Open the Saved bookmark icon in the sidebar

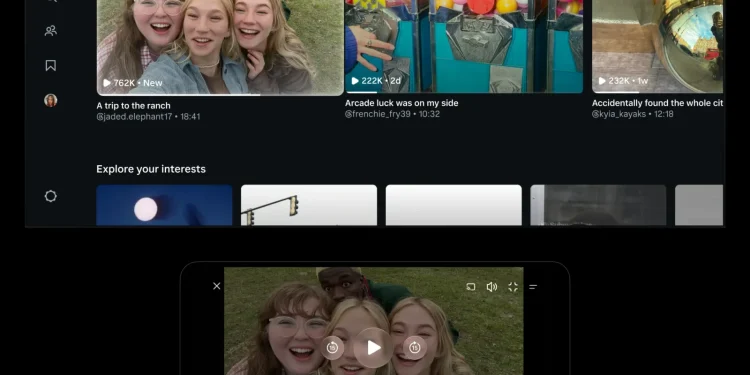pyautogui.click(x=51, y=66)
